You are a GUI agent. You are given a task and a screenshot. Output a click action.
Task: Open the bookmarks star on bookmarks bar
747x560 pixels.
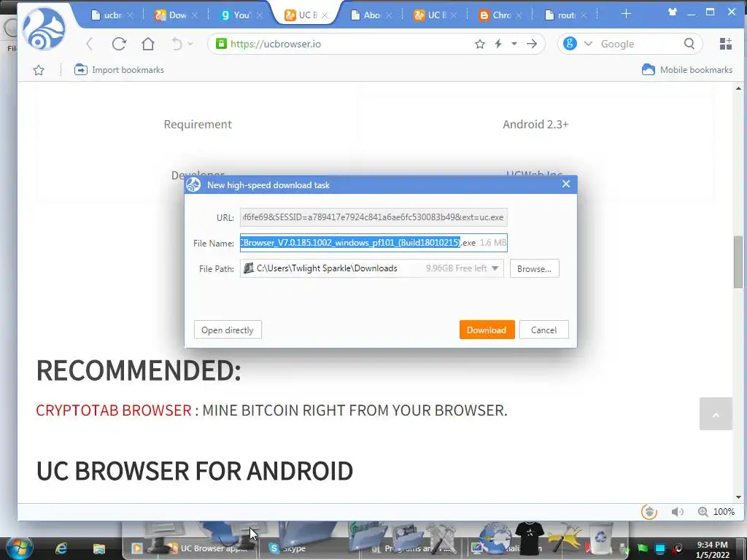(x=39, y=70)
